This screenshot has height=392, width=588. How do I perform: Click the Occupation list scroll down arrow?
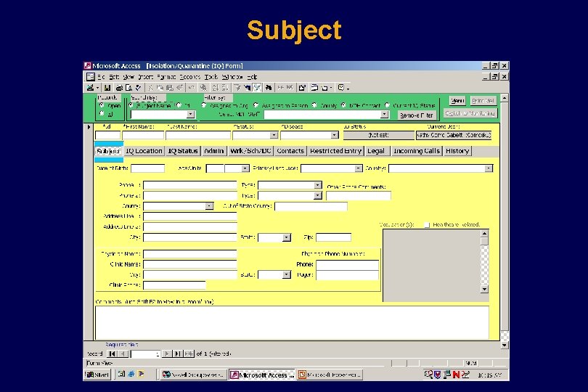[x=484, y=289]
